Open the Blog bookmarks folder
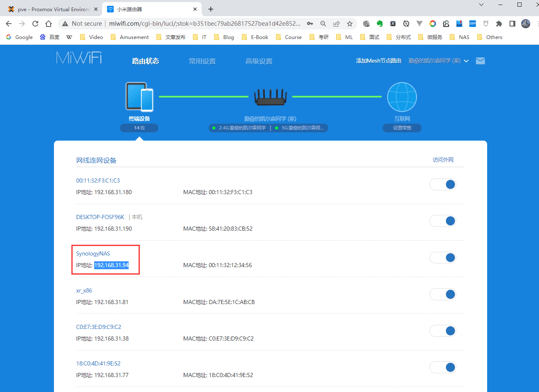This screenshot has height=392, width=539. [x=224, y=37]
